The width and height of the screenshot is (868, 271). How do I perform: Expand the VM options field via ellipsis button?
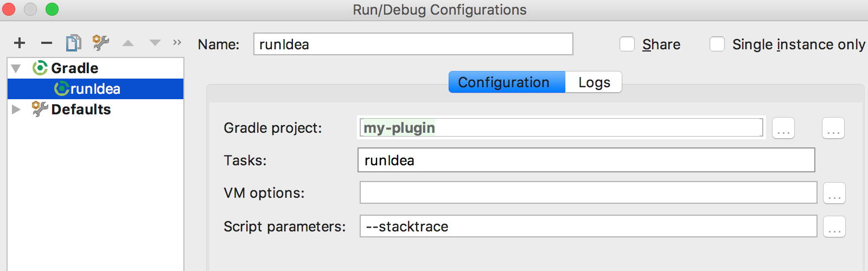click(x=834, y=193)
